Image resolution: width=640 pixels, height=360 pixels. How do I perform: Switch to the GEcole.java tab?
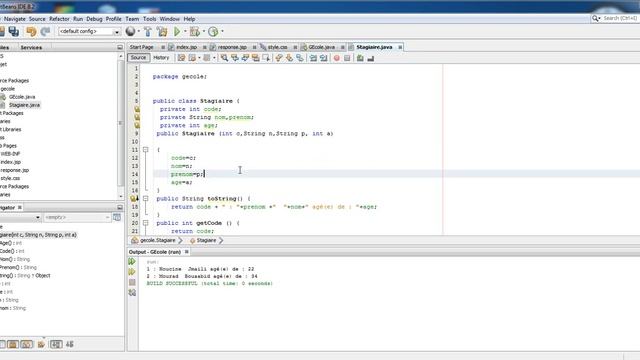(322, 47)
